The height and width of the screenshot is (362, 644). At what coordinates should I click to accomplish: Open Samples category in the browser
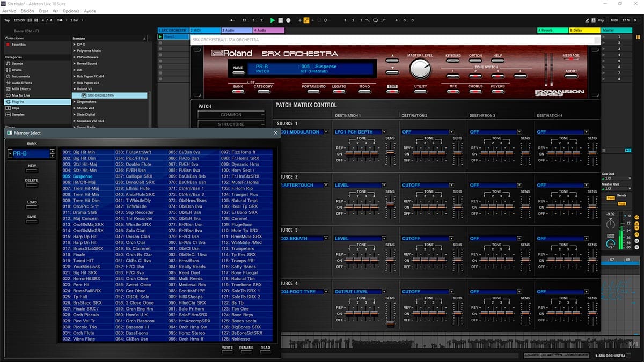click(18, 114)
